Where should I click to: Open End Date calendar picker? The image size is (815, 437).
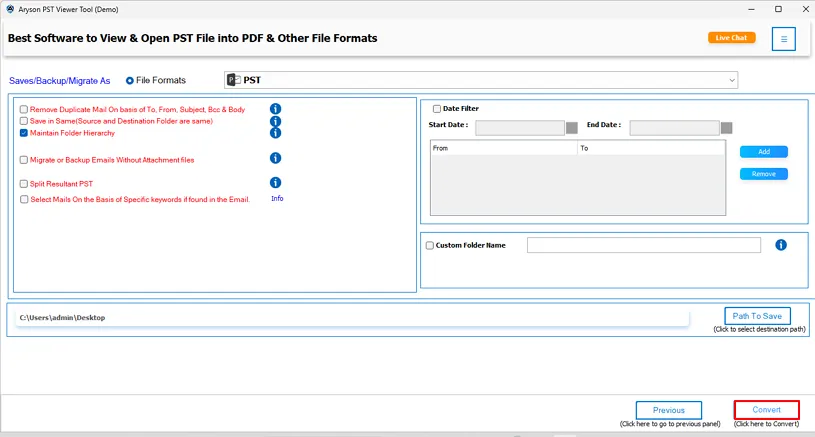[x=727, y=128]
